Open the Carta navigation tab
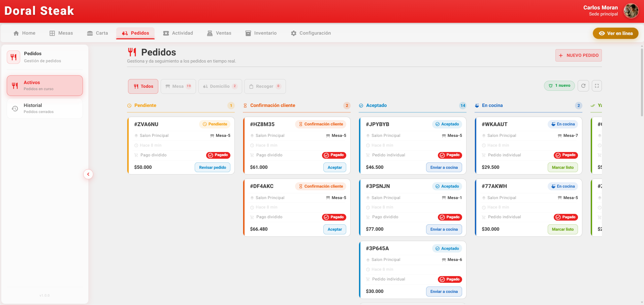Viewport: 644px width, 305px height. [98, 33]
